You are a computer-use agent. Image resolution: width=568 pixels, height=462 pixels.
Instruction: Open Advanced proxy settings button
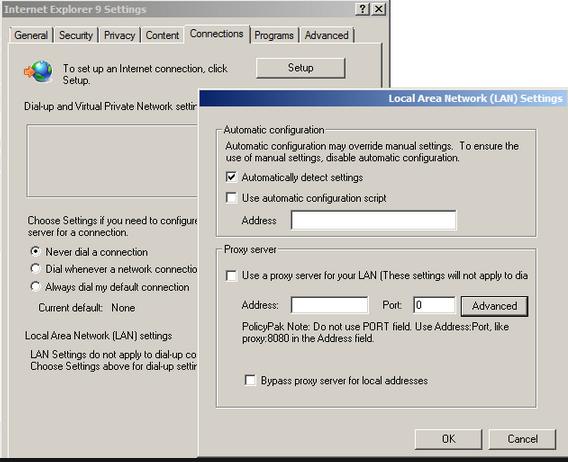(x=494, y=306)
